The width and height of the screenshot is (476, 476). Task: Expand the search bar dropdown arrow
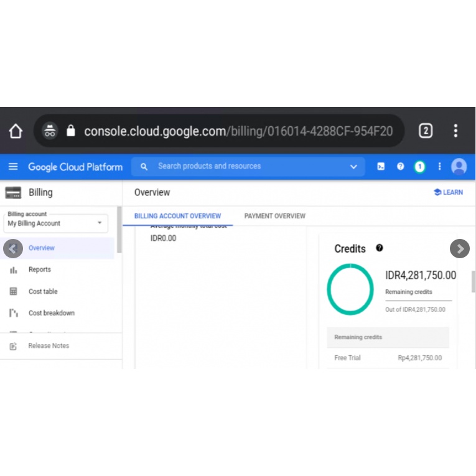pos(353,166)
